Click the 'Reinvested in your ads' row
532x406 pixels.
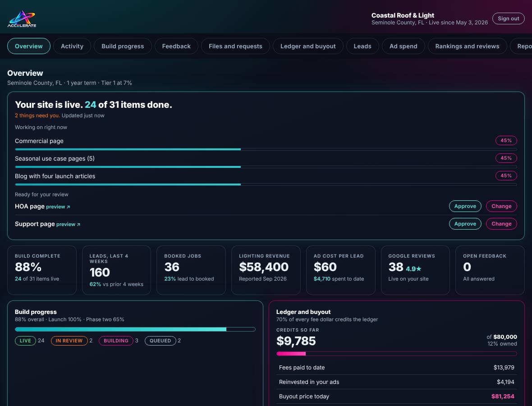(x=397, y=382)
